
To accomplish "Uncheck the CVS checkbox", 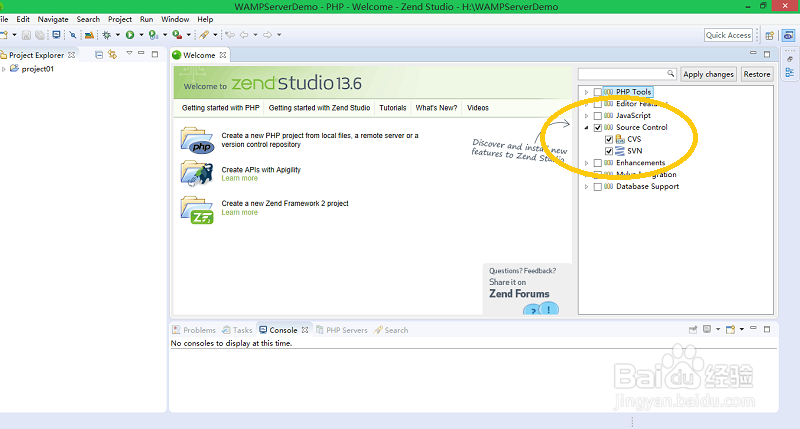I will (609, 139).
